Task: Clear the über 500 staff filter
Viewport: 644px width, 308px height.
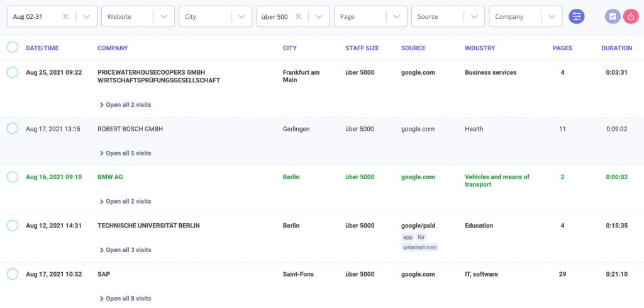Action: [298, 16]
